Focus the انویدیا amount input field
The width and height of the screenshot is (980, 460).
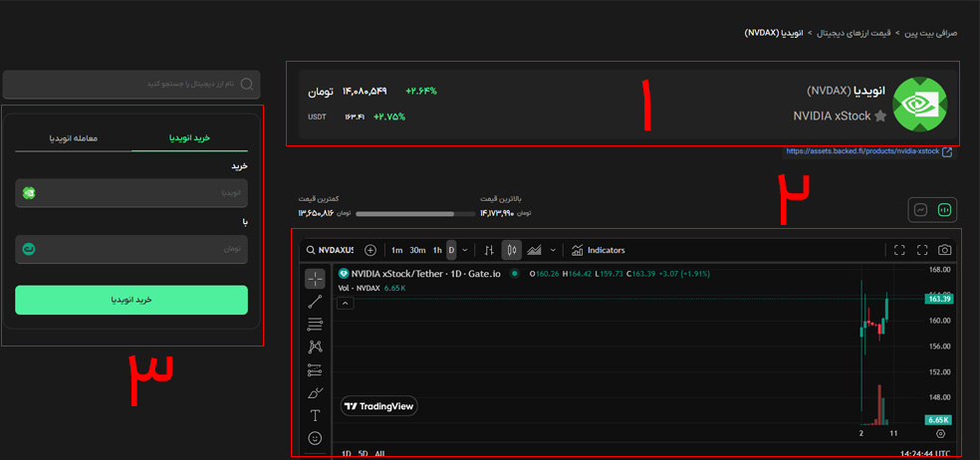coord(131,193)
